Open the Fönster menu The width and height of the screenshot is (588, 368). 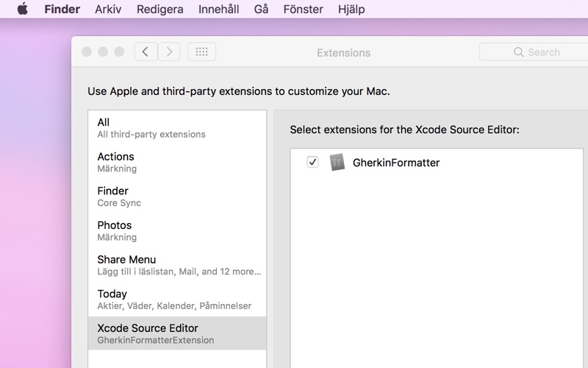point(303,9)
